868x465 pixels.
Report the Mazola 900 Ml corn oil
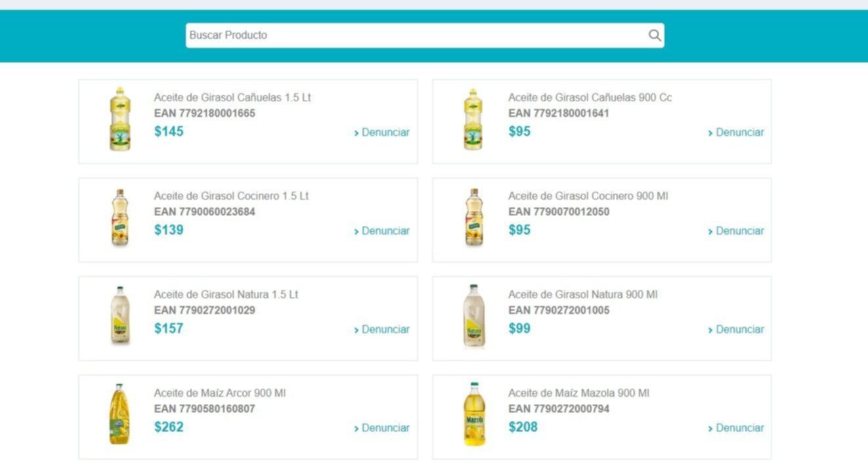click(x=736, y=428)
